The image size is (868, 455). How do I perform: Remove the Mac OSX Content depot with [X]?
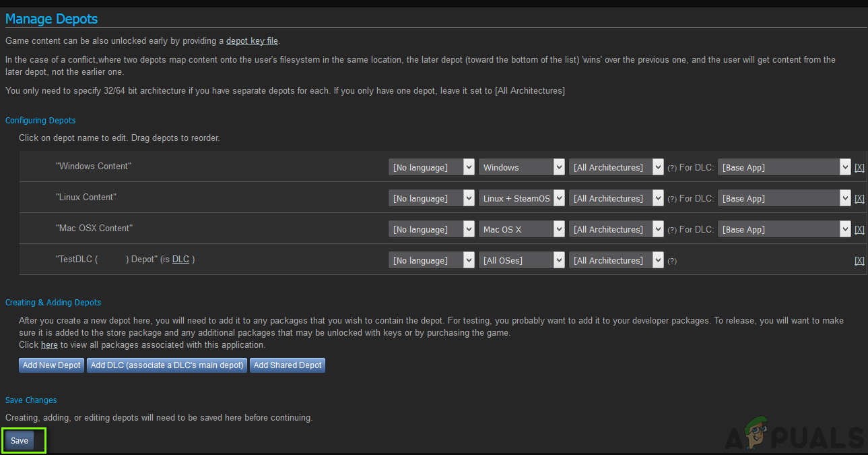click(x=859, y=229)
